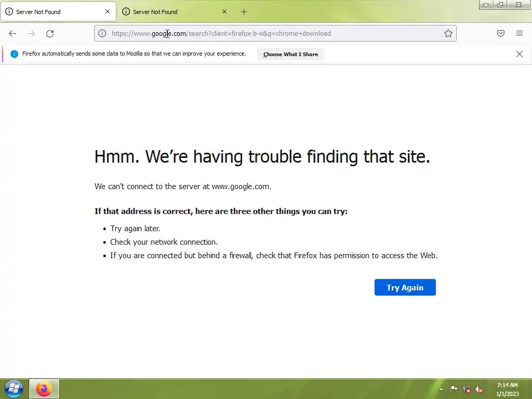Close the second Server Not Found tab
The image size is (532, 399).
click(x=224, y=11)
